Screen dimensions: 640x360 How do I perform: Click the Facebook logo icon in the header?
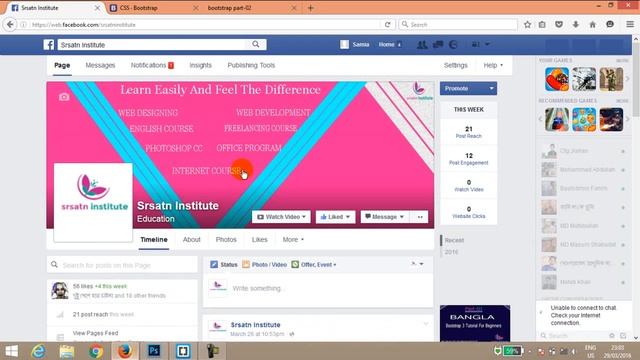tap(49, 44)
